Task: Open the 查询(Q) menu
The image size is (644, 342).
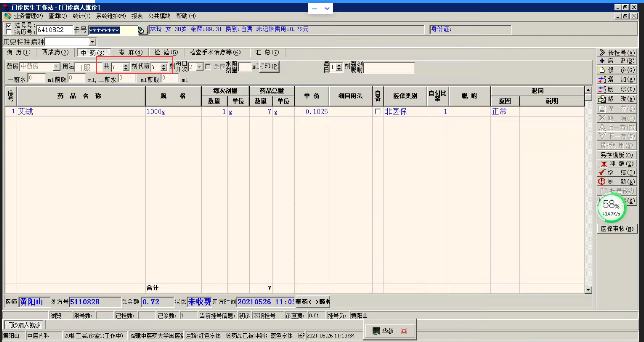Action: click(x=58, y=16)
